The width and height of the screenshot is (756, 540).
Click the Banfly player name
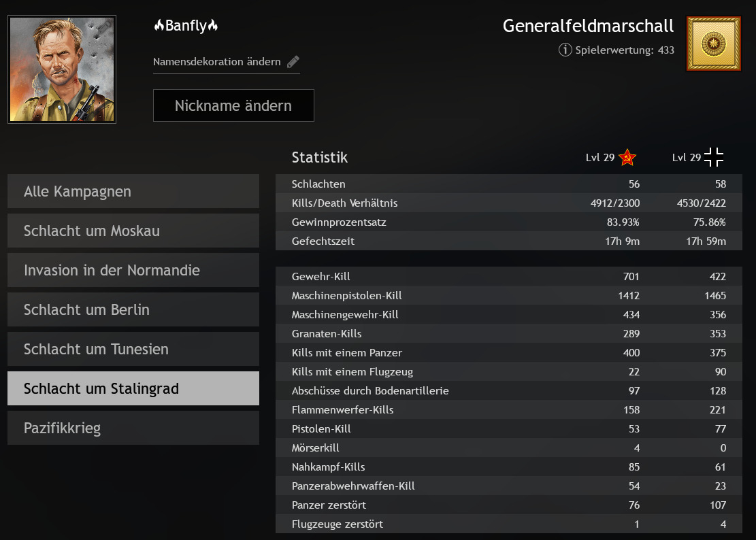coord(186,27)
